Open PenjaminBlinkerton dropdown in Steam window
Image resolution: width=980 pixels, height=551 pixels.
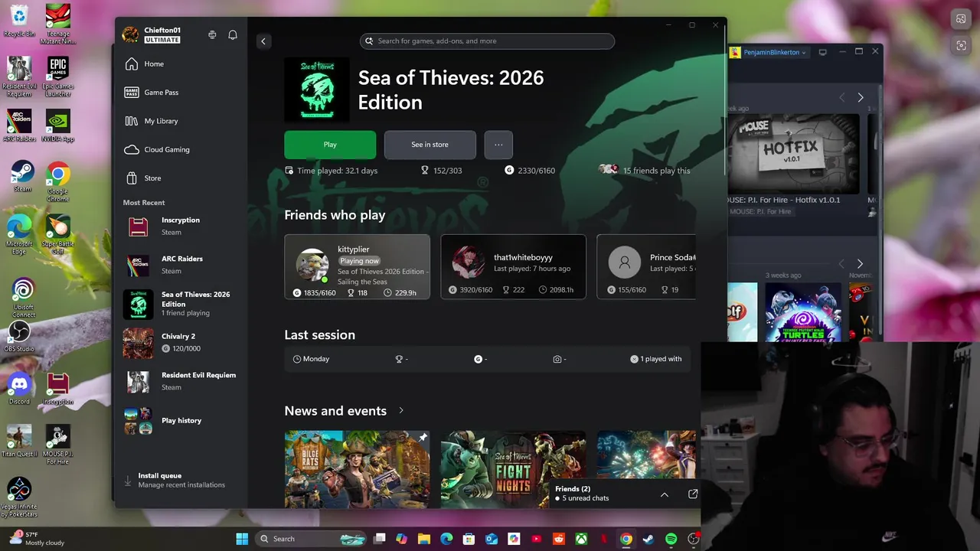coord(769,52)
